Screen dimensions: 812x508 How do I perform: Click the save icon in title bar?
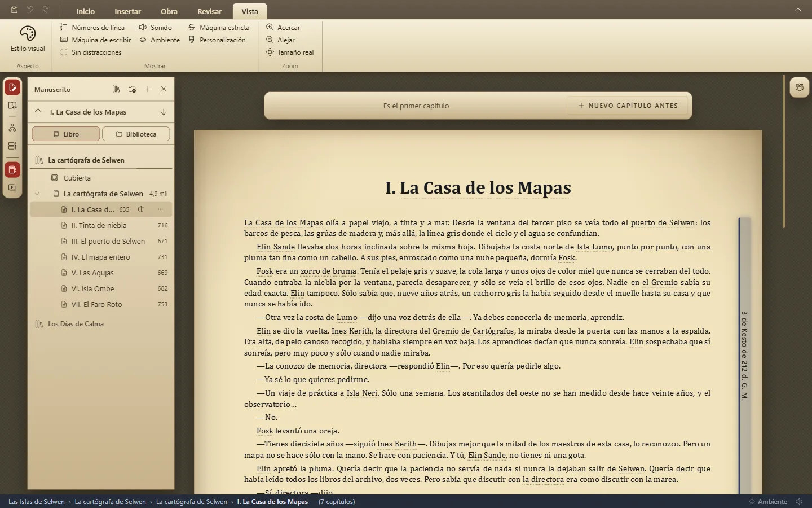pos(14,10)
